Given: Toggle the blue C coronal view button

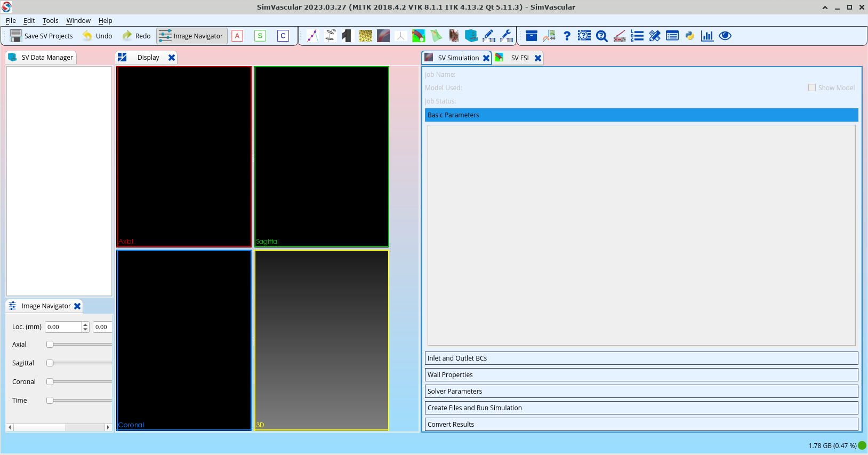Looking at the screenshot, I should click(283, 36).
